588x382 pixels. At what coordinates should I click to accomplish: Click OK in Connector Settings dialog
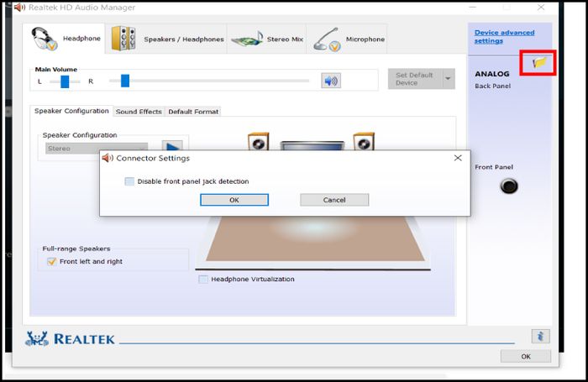[234, 200]
